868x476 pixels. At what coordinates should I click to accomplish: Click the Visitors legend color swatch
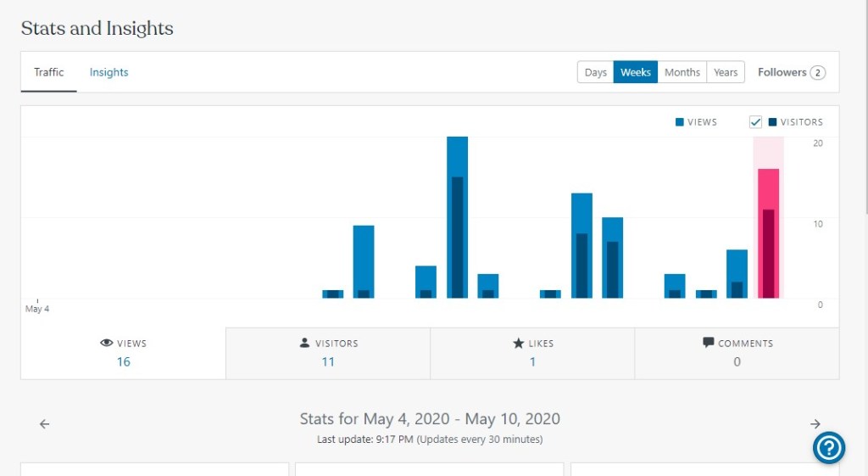click(772, 122)
